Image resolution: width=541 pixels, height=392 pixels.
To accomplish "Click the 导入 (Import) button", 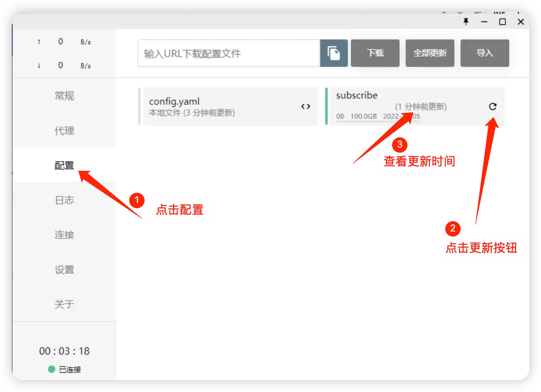I will click(484, 53).
